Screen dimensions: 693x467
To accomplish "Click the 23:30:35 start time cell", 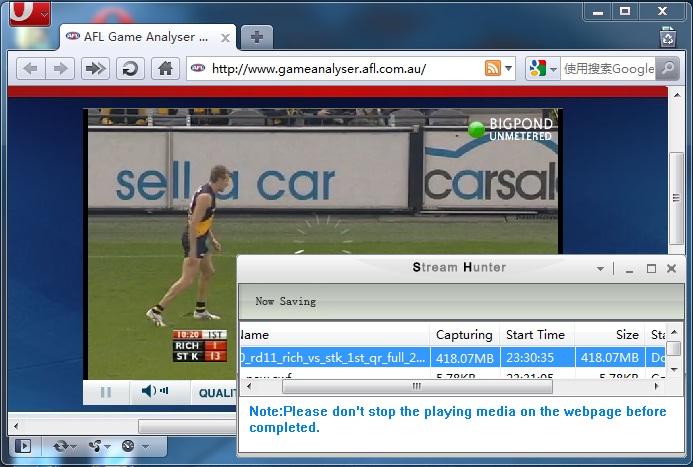I will point(537,357).
